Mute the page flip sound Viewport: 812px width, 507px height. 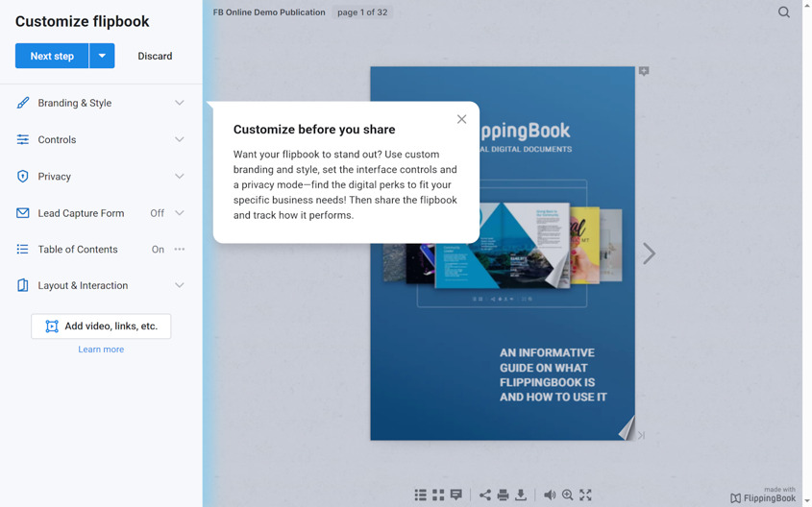point(550,495)
